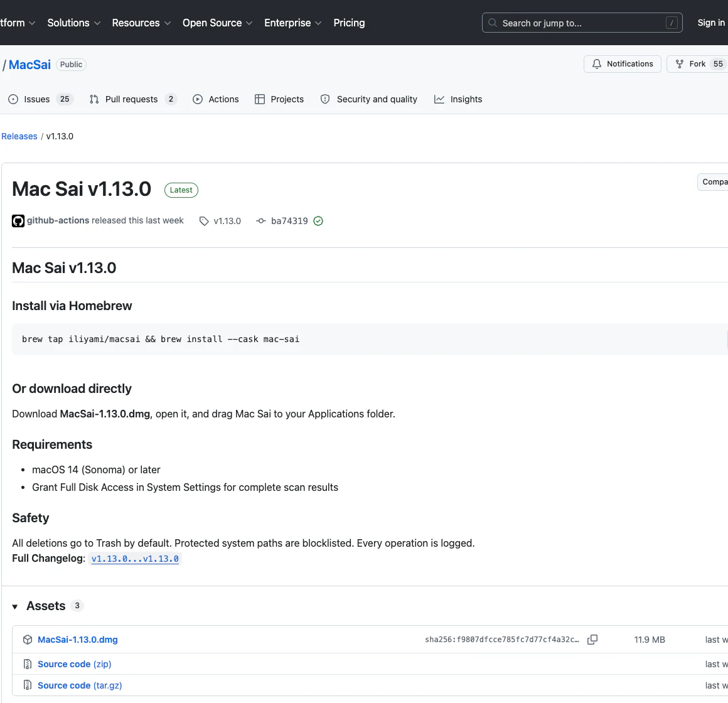Sign in to GitHub
Viewport: 728px width, 703px height.
tap(711, 23)
